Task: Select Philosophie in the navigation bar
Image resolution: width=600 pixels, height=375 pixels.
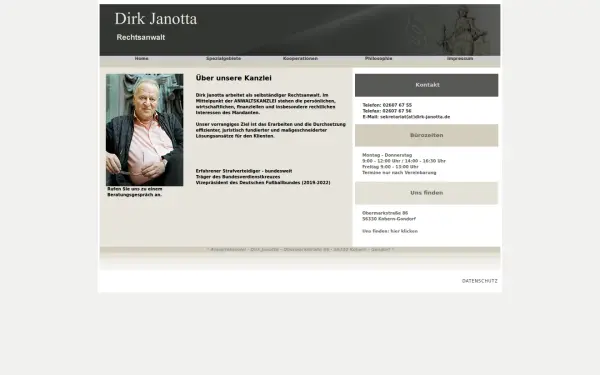Action: 378,59
